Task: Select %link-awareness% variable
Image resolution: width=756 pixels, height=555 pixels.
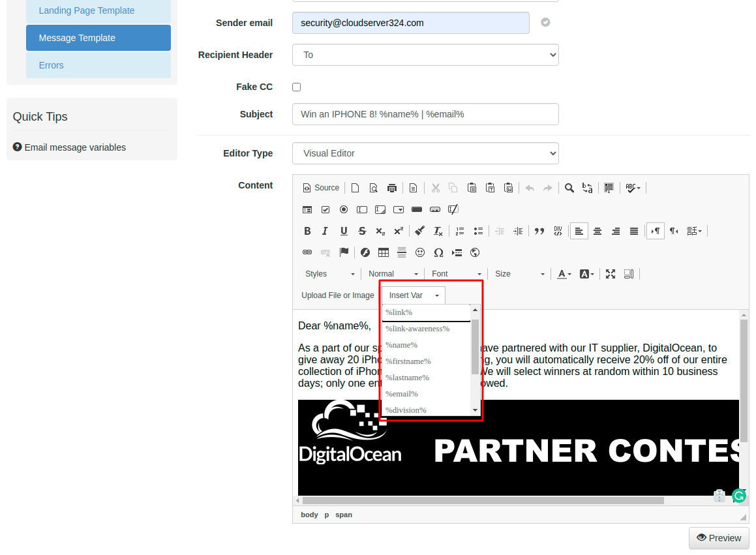Action: click(x=426, y=329)
